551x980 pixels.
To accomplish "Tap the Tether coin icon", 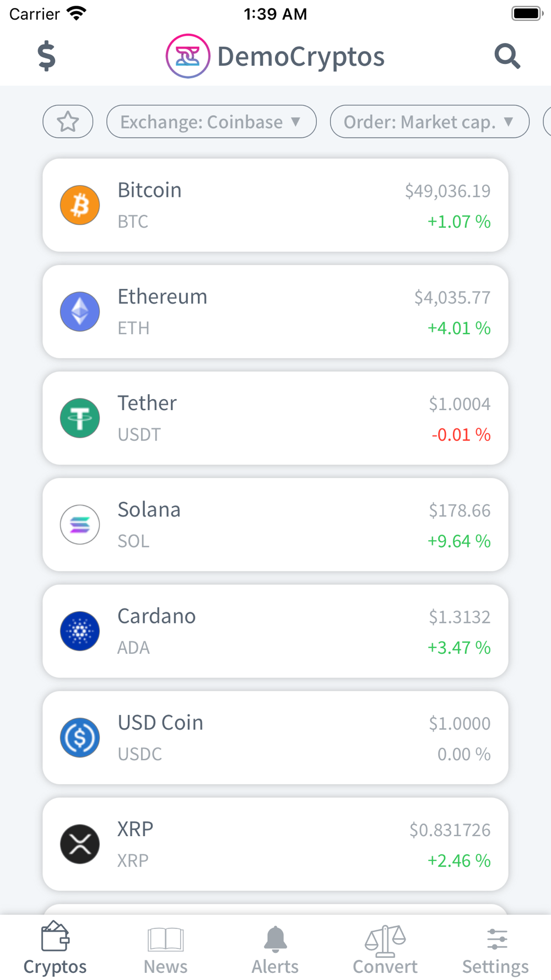I will (x=80, y=418).
